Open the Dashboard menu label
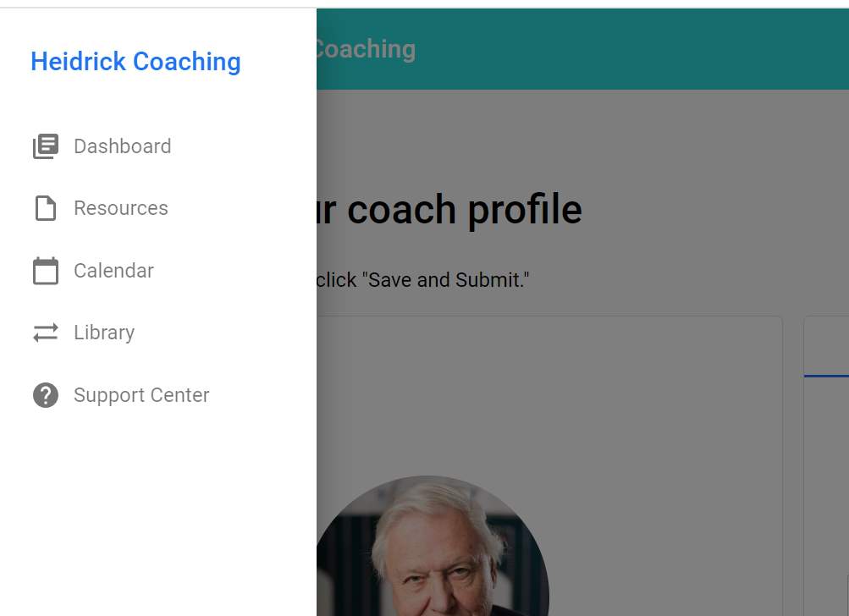The height and width of the screenshot is (616, 849). [x=122, y=146]
